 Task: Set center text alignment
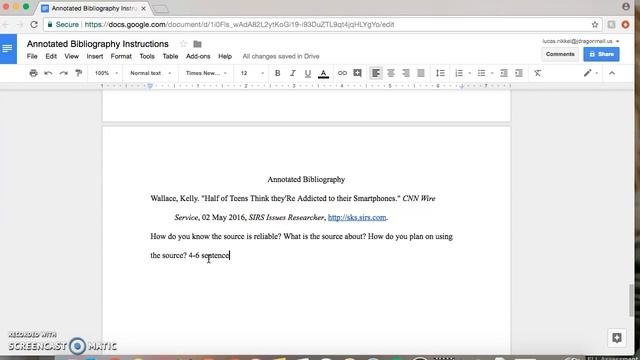[391, 73]
